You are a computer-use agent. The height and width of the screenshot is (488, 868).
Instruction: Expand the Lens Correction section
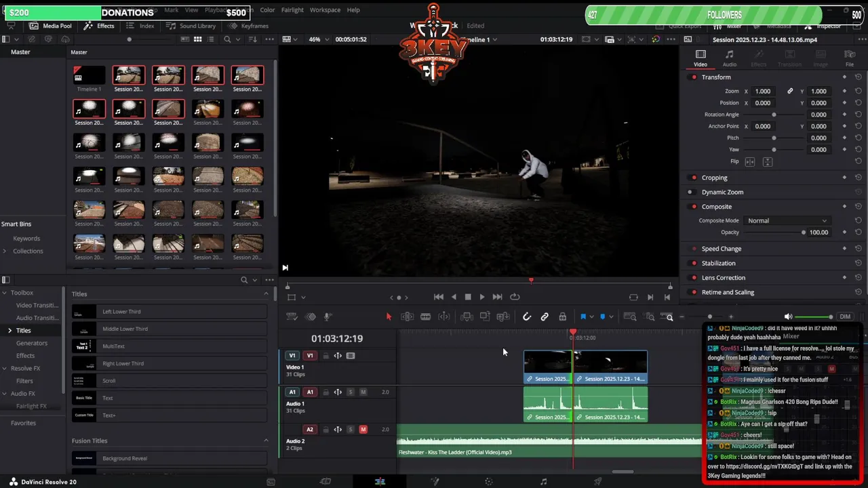point(724,278)
